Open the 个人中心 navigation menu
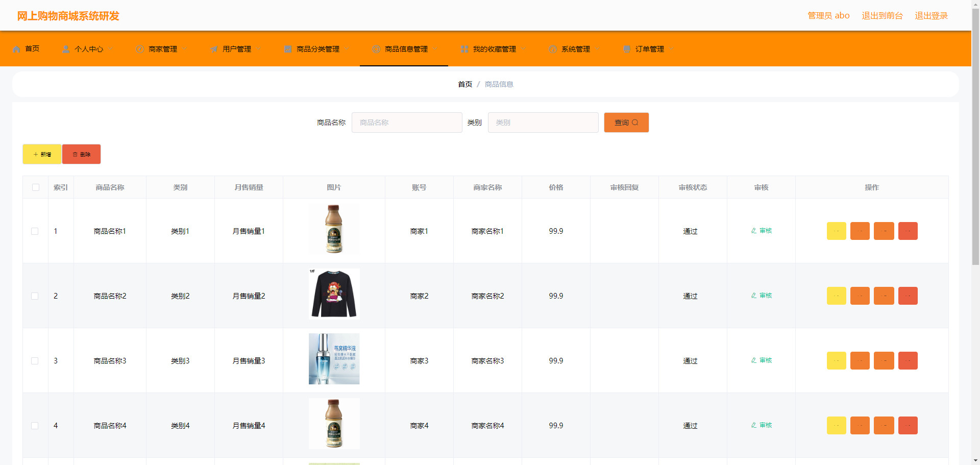 tap(88, 49)
